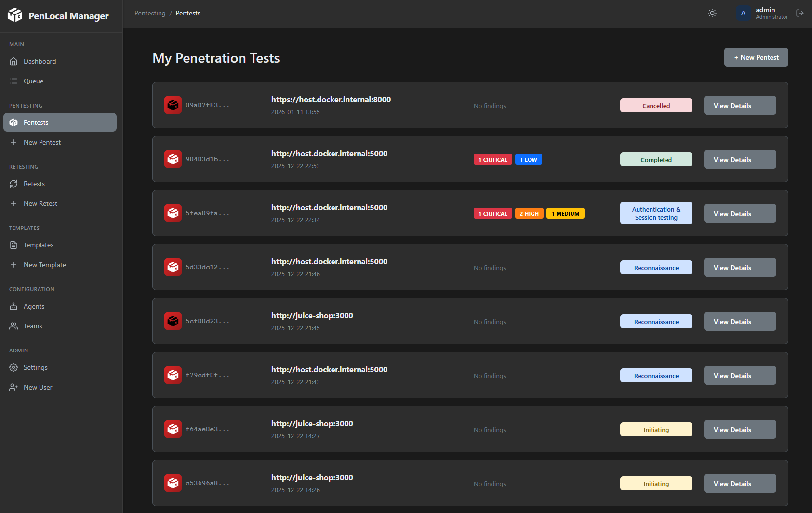Screen dimensions: 812x513
Task: Open the Agents configuration page
Action: point(33,306)
